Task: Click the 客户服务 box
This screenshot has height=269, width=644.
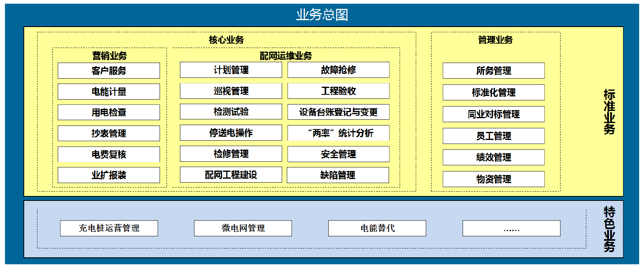Action: [x=109, y=71]
